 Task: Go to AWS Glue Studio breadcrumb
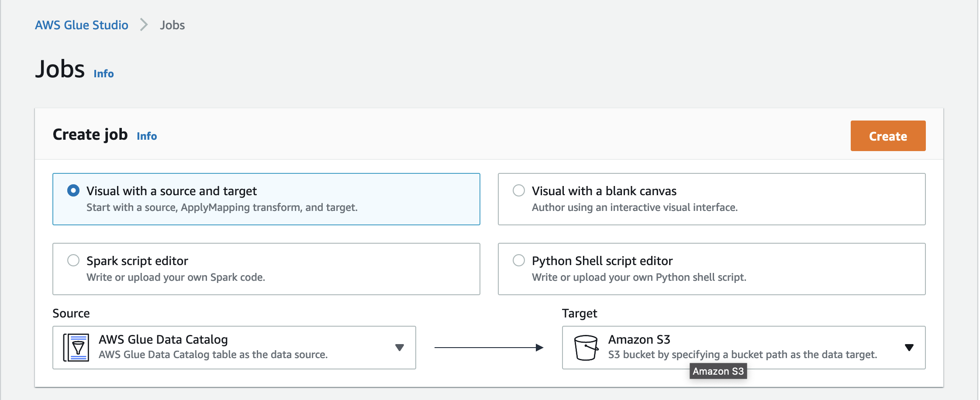[x=82, y=25]
